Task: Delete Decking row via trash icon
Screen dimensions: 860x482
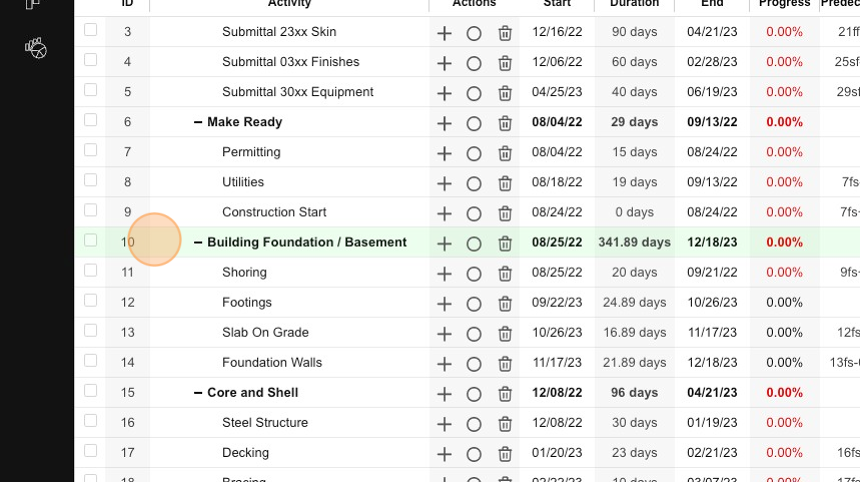Action: (505, 454)
